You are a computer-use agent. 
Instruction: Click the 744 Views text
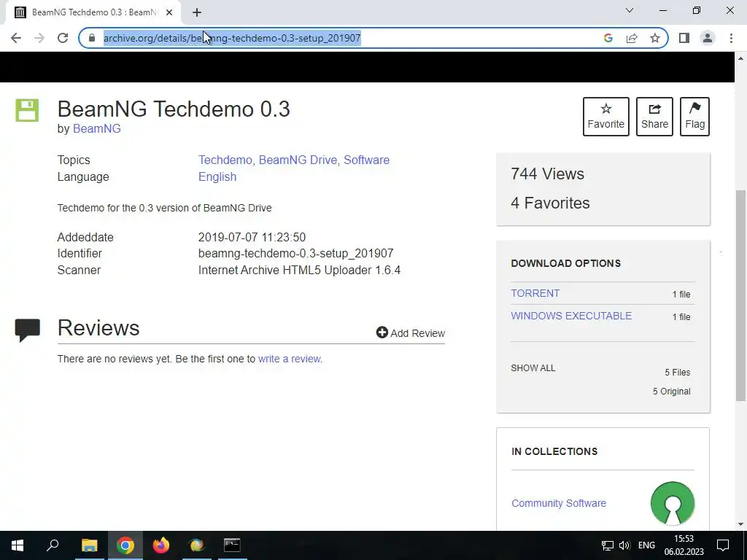(x=547, y=174)
